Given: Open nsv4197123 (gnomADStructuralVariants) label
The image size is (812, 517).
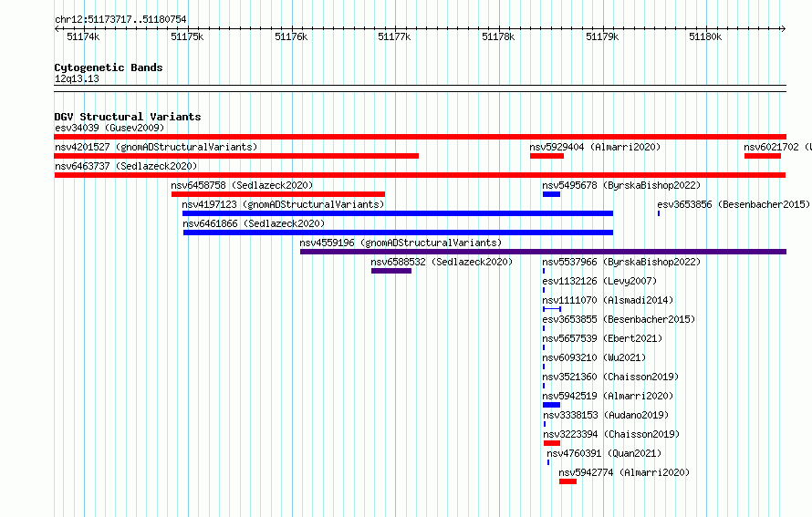Looking at the screenshot, I should coord(283,204).
